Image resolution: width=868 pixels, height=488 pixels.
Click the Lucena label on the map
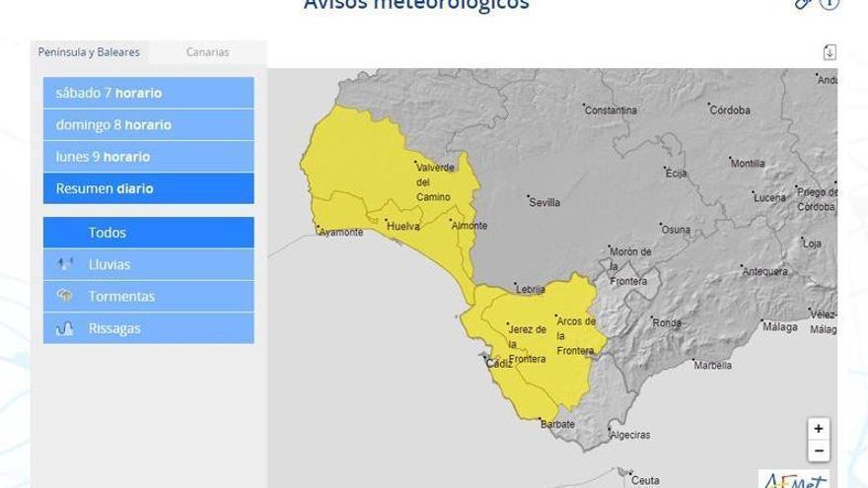(x=769, y=197)
